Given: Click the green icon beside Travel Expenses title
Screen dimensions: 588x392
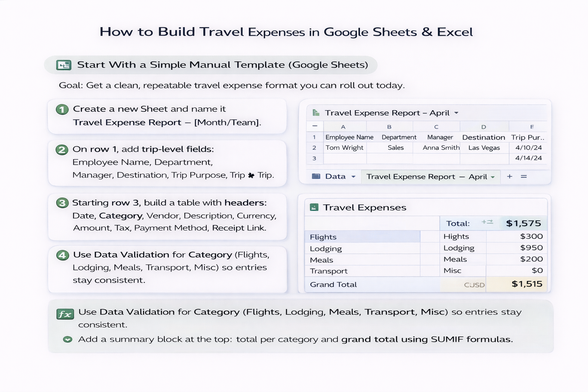Looking at the screenshot, I should click(x=314, y=207).
